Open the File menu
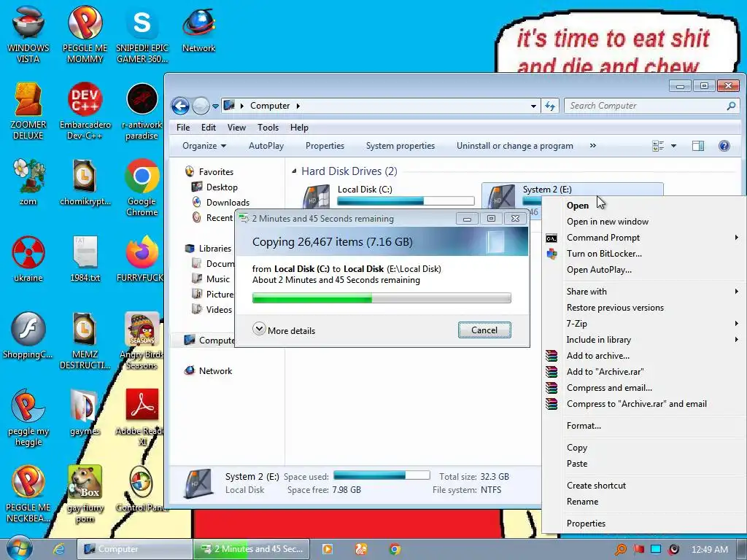Image resolution: width=747 pixels, height=560 pixels. (183, 127)
